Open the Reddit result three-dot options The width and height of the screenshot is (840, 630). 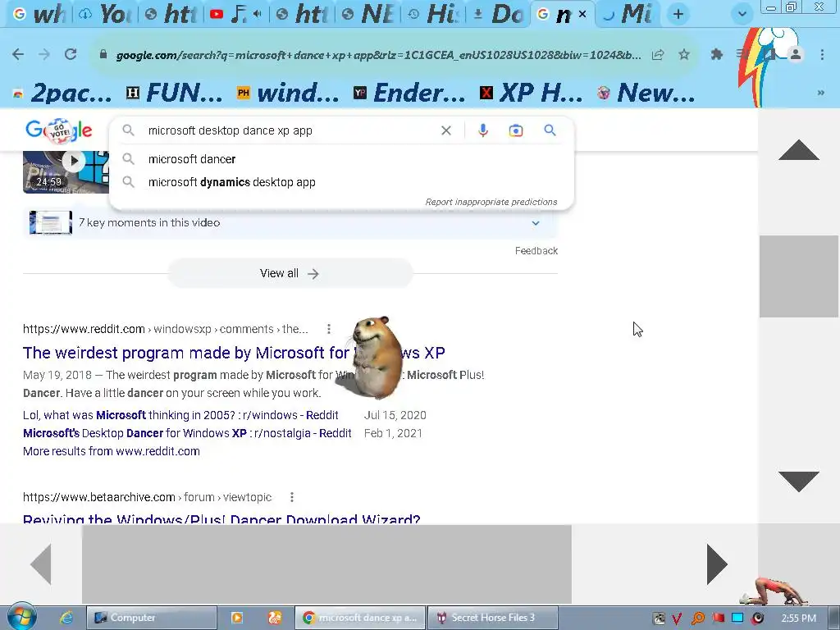tap(329, 329)
